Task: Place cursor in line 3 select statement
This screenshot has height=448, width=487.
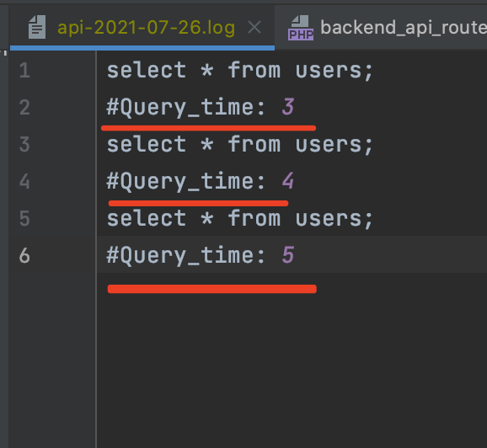Action: (x=240, y=144)
